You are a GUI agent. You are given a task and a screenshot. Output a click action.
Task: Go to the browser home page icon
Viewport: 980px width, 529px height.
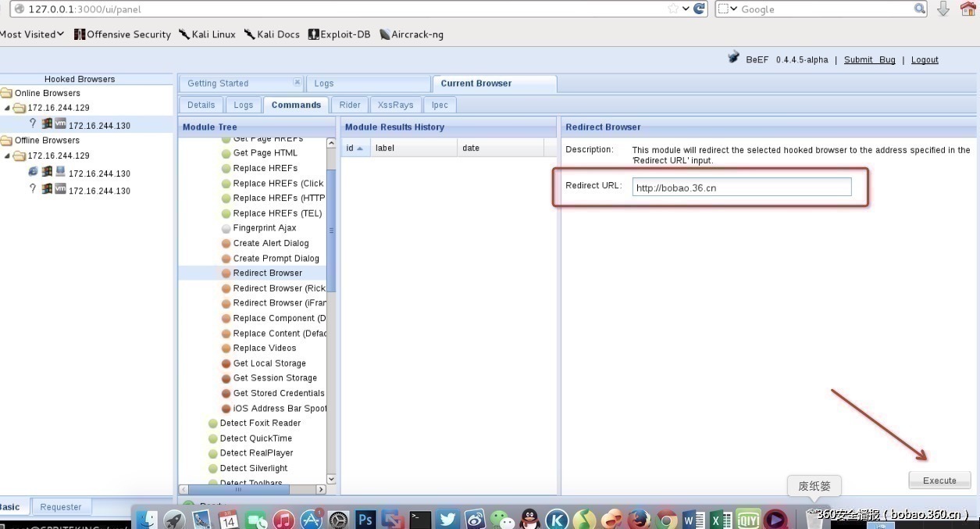tap(968, 9)
